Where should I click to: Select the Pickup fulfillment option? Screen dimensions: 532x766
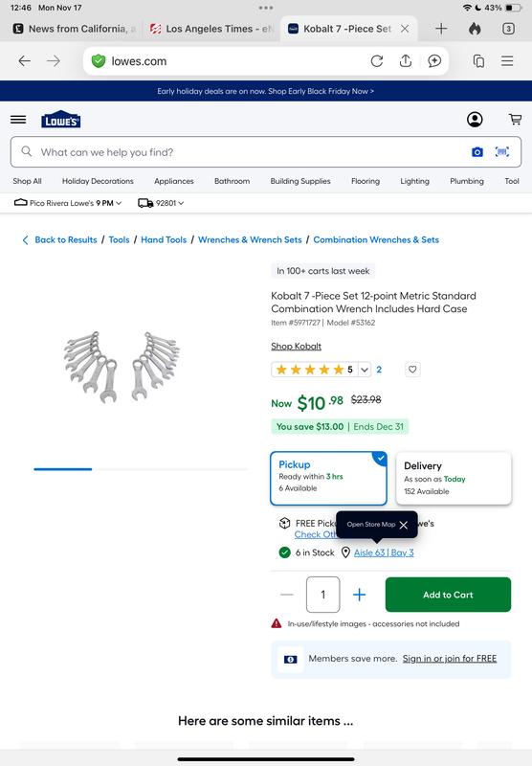(x=328, y=478)
